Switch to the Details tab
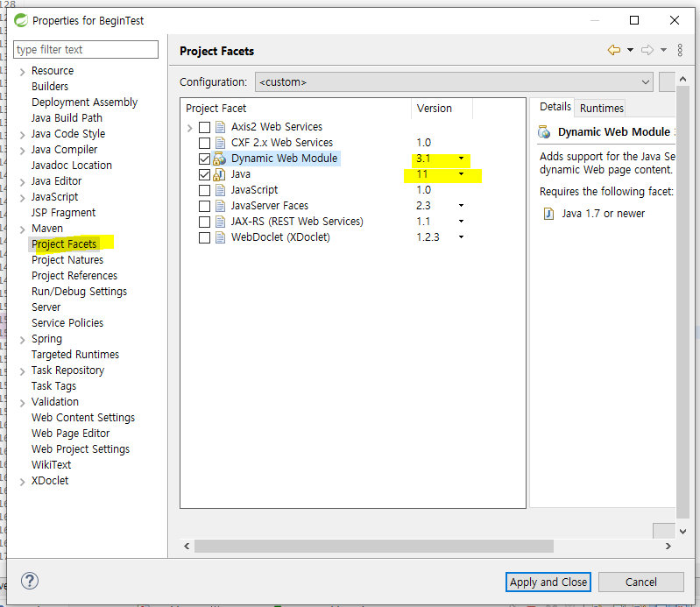This screenshot has height=607, width=700. coord(555,107)
